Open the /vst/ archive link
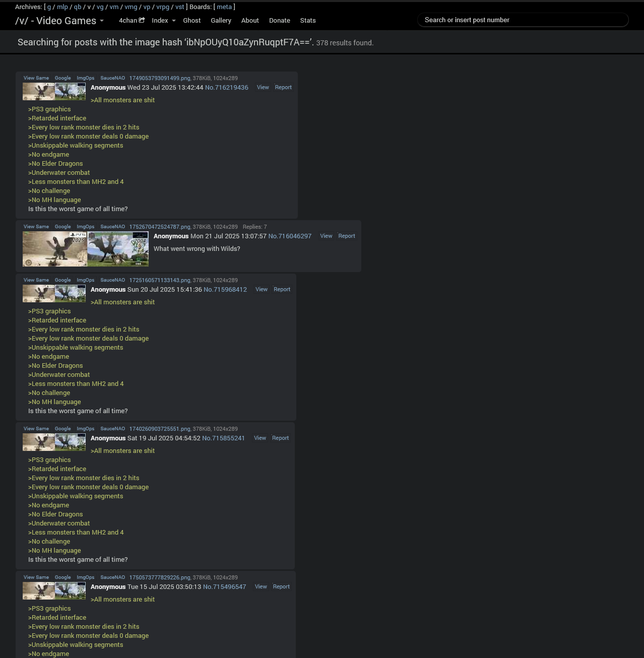Image resolution: width=644 pixels, height=658 pixels. point(180,7)
